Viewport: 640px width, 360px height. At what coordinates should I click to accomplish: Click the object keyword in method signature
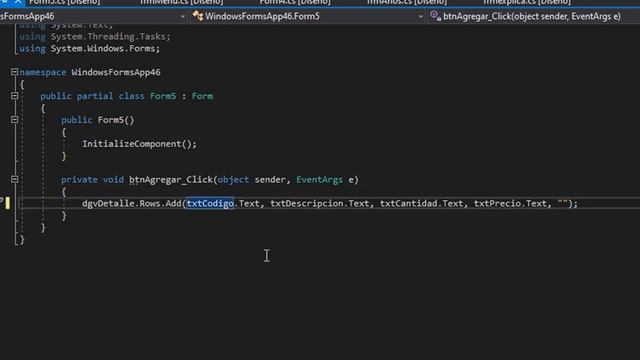[x=233, y=180]
